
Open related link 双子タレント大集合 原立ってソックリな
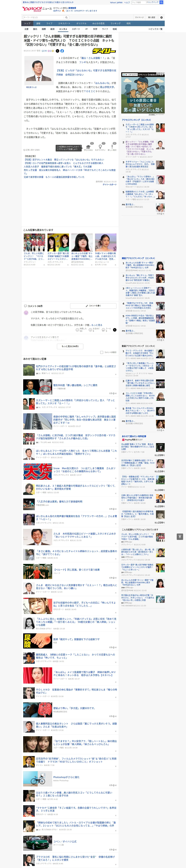pyautogui.click(x=64, y=160)
